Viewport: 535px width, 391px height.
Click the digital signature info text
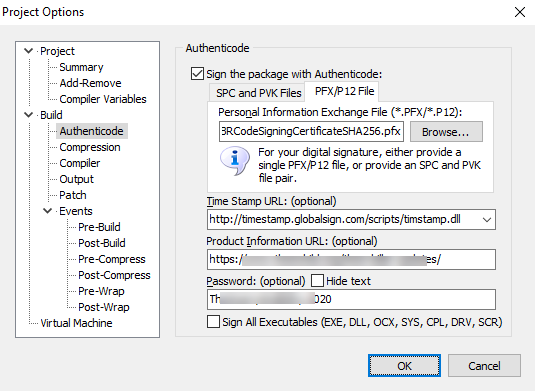369,165
